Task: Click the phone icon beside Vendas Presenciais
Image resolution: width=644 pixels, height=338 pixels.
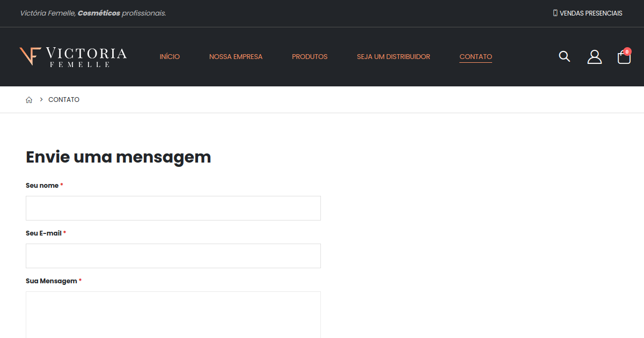Action: click(x=555, y=13)
